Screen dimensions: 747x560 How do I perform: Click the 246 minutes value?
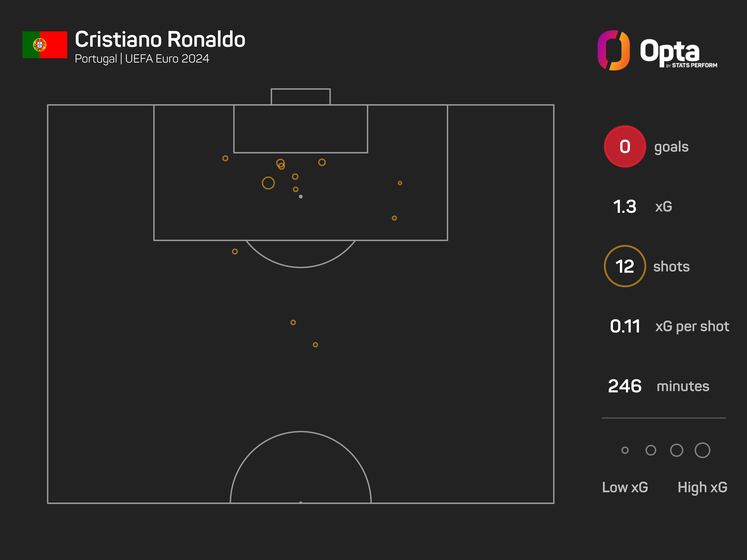coord(624,386)
